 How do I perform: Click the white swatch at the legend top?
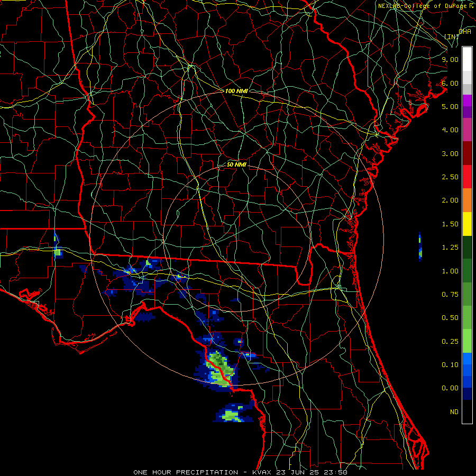(x=467, y=59)
